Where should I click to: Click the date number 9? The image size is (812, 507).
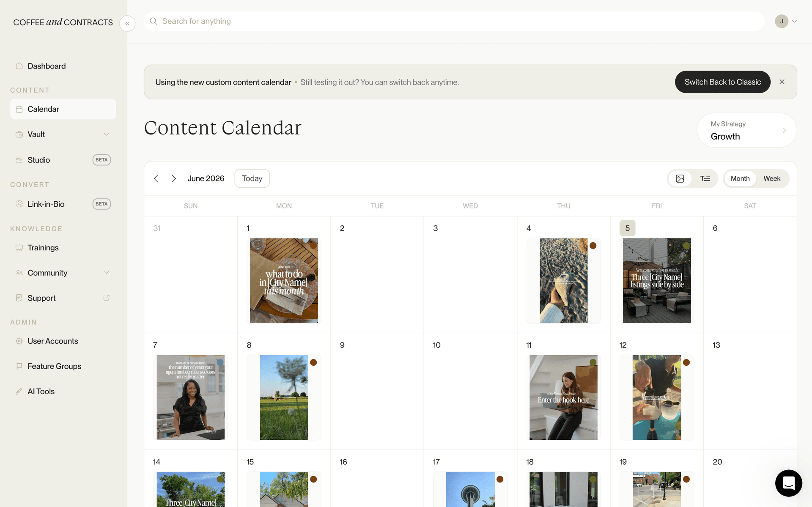pos(342,345)
